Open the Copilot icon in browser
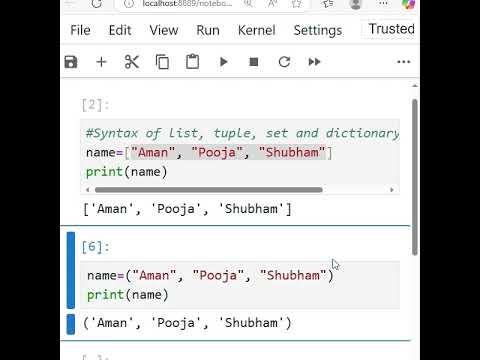The image size is (480, 360). tap(409, 4)
